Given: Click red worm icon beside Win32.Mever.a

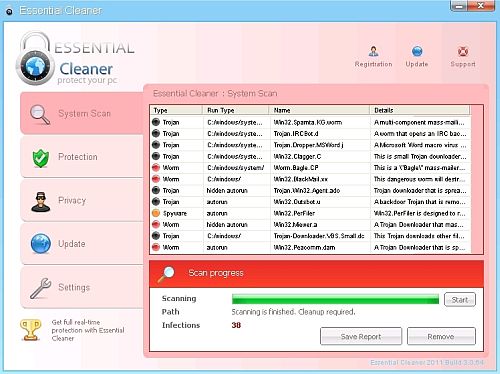Looking at the screenshot, I should (x=156, y=224).
